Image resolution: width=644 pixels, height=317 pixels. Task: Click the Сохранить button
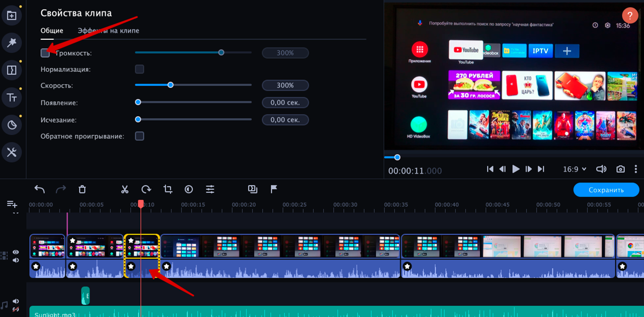coord(606,190)
